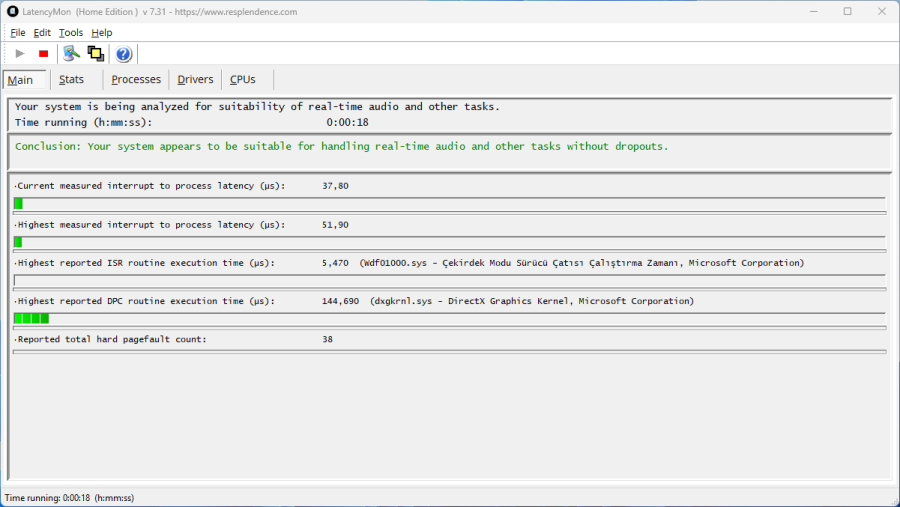Maximize the LatencyMon window
The image size is (900, 507).
847,11
